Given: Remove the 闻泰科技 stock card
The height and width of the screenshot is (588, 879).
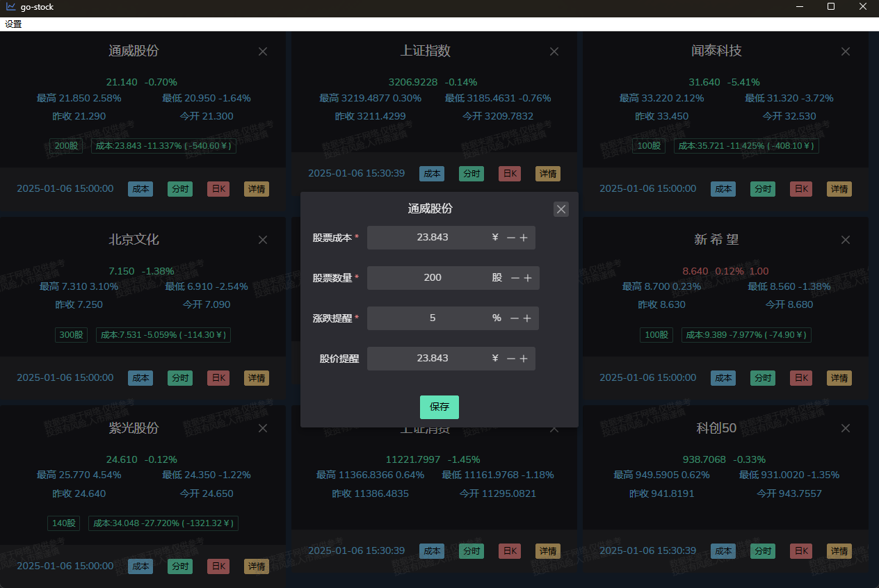Looking at the screenshot, I should tap(846, 51).
